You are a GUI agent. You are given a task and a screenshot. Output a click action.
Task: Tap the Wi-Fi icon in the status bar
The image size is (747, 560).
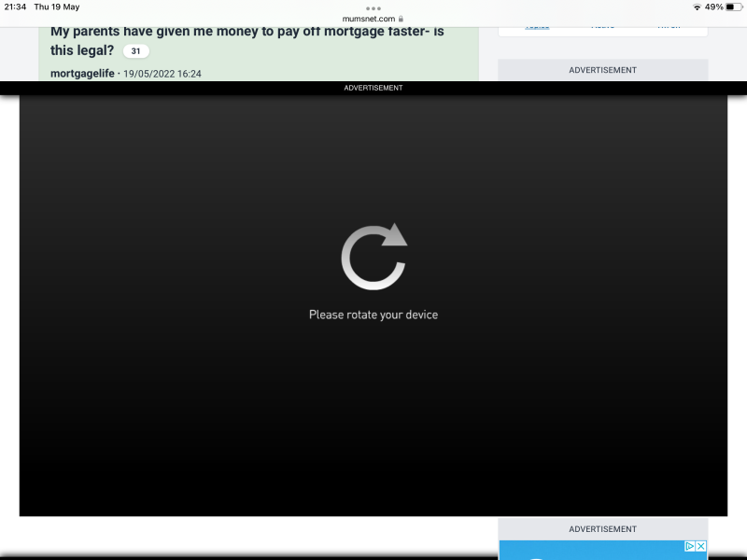click(697, 7)
